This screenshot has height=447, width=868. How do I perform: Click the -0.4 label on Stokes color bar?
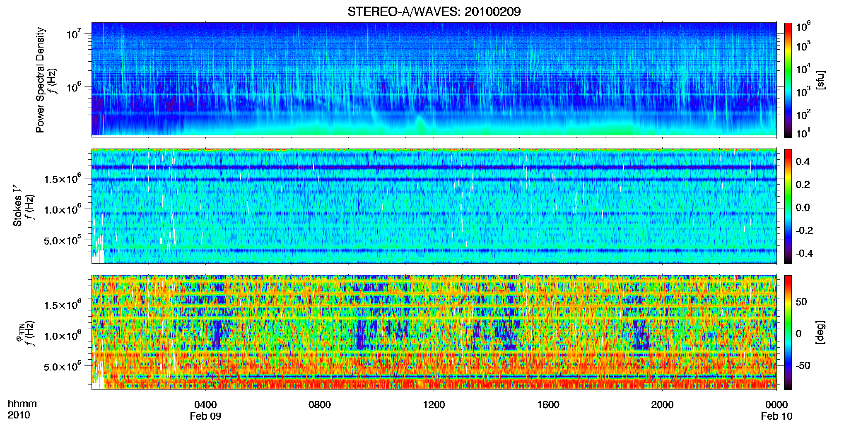804,254
